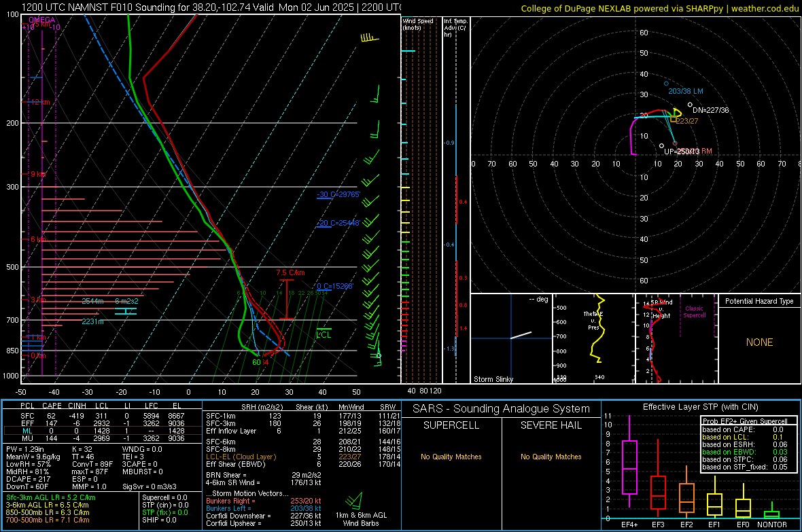Screen dimensions: 802x532
Task: Click the SARS - Sounding Analogue System title
Action: (502, 409)
